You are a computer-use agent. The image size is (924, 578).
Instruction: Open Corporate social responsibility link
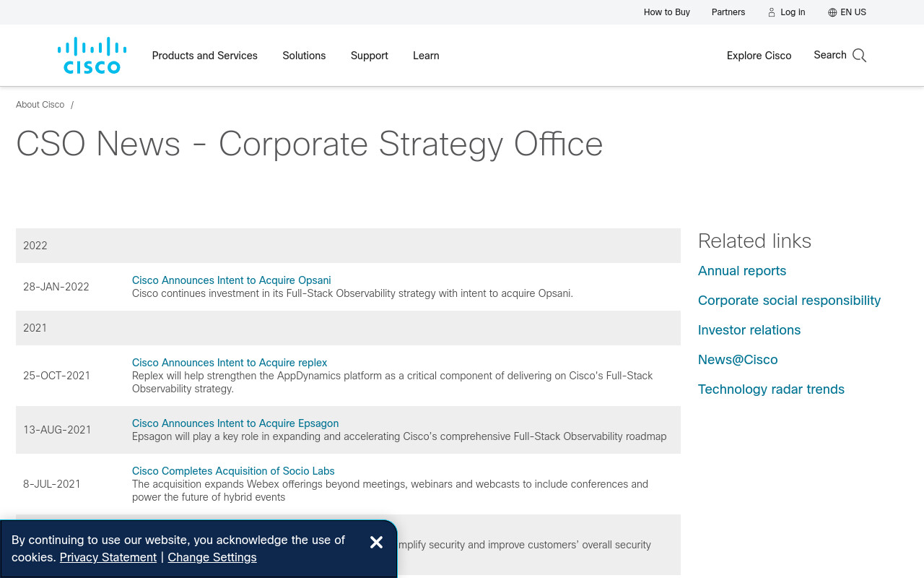[790, 301]
